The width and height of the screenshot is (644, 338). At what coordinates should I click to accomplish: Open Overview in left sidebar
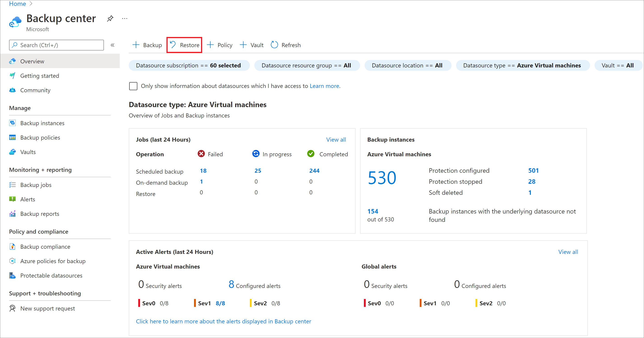click(32, 61)
